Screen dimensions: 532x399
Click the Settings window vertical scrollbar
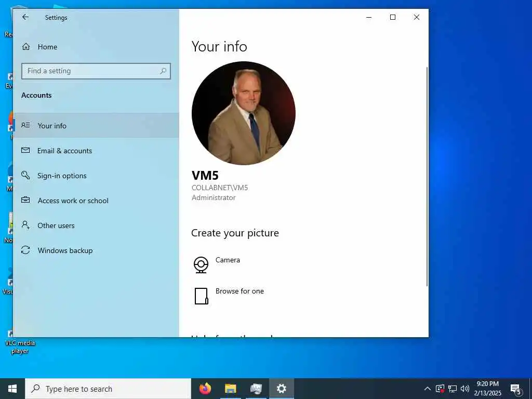[x=427, y=177]
